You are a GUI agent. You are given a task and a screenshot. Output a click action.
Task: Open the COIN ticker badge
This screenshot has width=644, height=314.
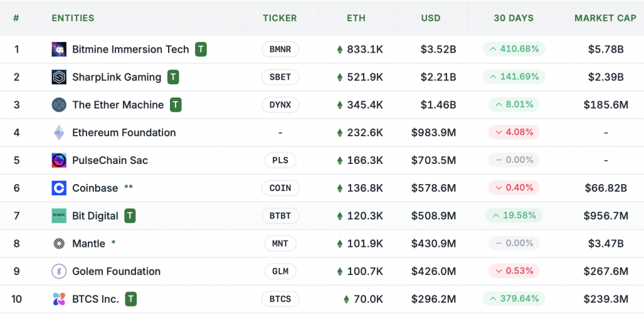280,188
